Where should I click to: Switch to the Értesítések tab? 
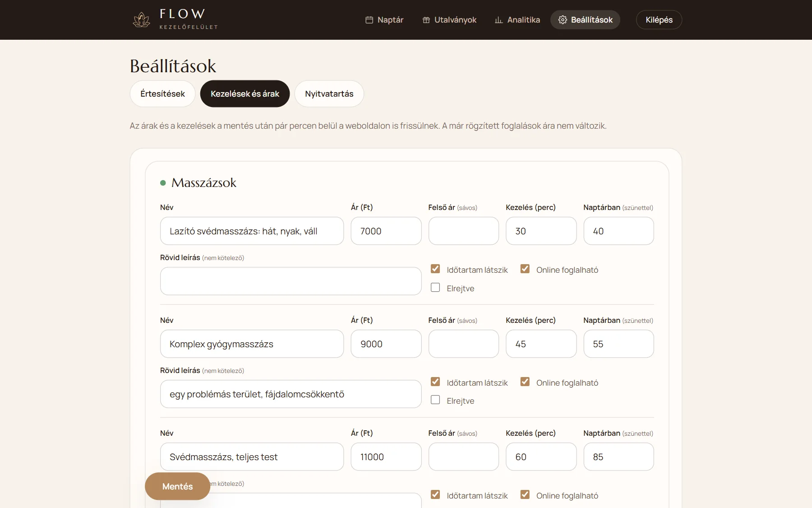coord(162,94)
